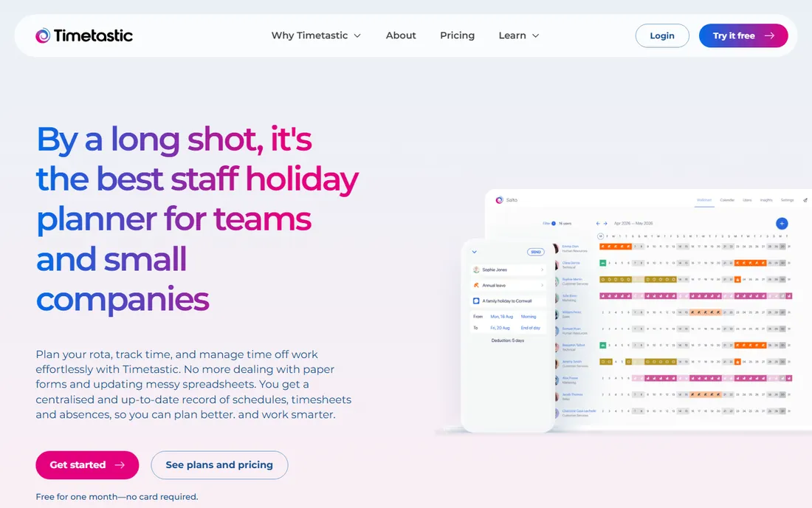Click the 'By a long shot' headline

tap(197, 219)
